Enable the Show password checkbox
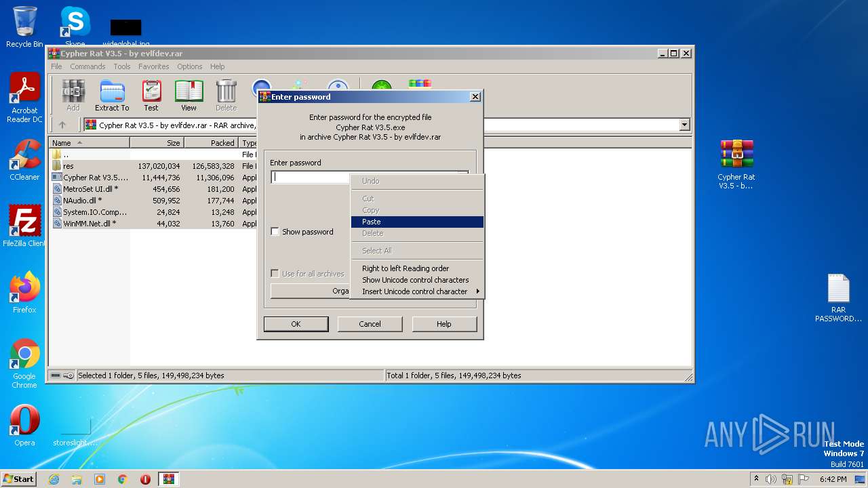This screenshot has width=868, height=488. pyautogui.click(x=275, y=232)
